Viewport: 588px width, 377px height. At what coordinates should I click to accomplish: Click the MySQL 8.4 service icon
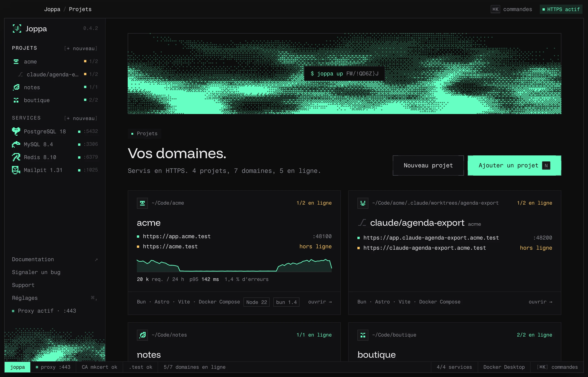[16, 144]
